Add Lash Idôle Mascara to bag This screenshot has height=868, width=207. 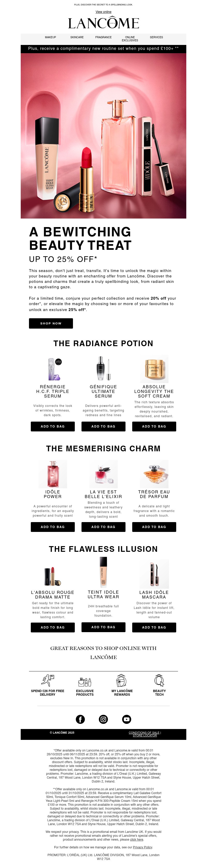pos(154,627)
